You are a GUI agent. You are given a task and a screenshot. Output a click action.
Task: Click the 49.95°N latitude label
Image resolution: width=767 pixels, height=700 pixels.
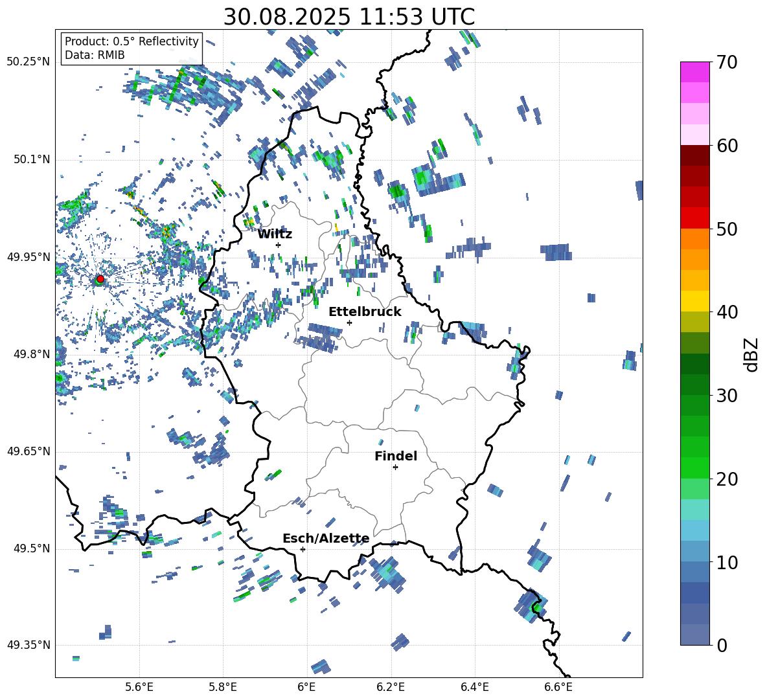click(x=29, y=257)
